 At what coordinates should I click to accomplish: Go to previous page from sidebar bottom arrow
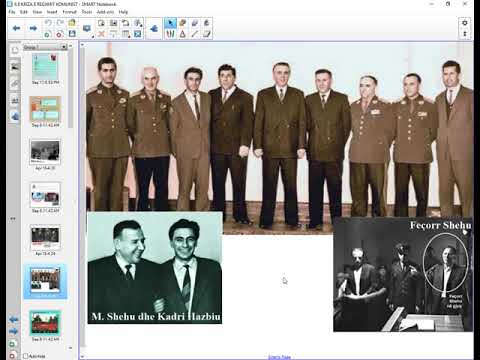[13, 320]
